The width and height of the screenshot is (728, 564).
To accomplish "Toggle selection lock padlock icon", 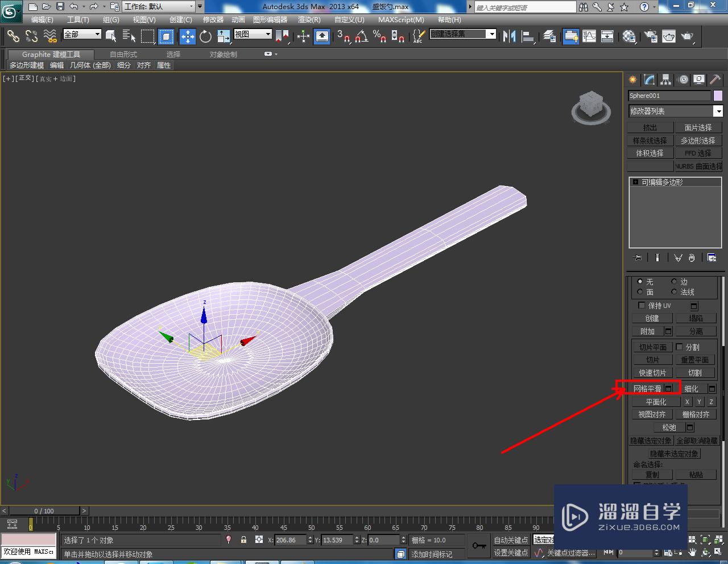I will pos(243,540).
